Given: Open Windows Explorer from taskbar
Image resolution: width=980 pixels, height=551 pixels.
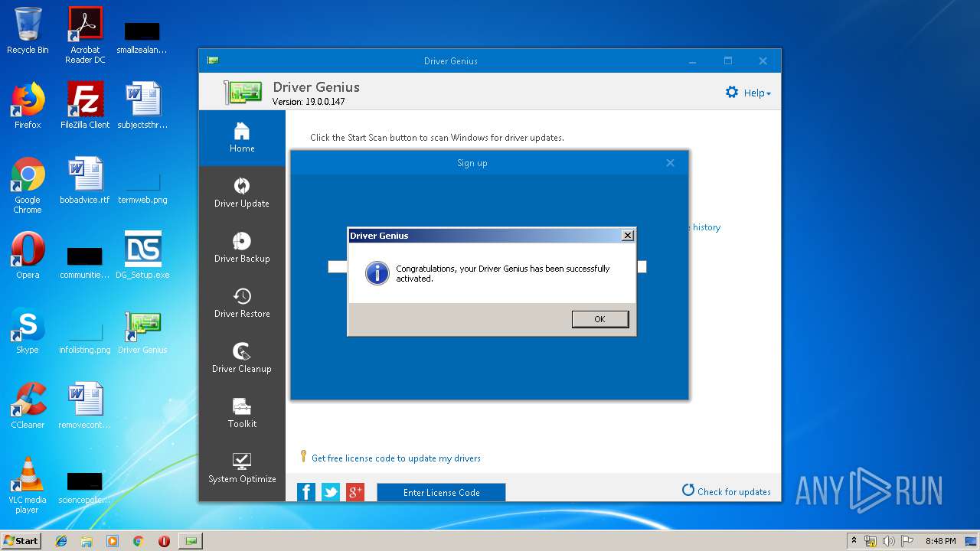Looking at the screenshot, I should pos(87,541).
